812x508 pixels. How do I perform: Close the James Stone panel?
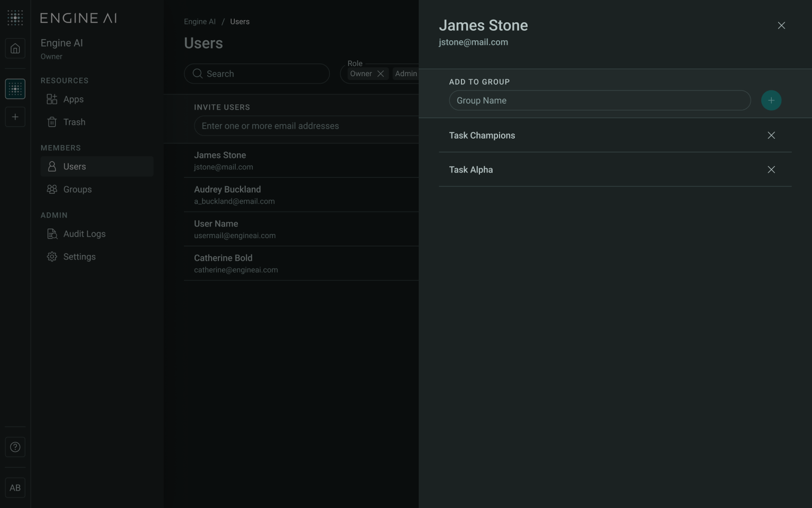(x=781, y=25)
